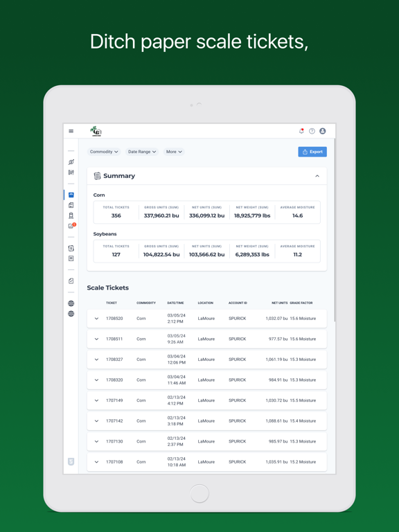Click the 15.2 Moisture grade factor
The image size is (399, 532).
[x=303, y=462]
